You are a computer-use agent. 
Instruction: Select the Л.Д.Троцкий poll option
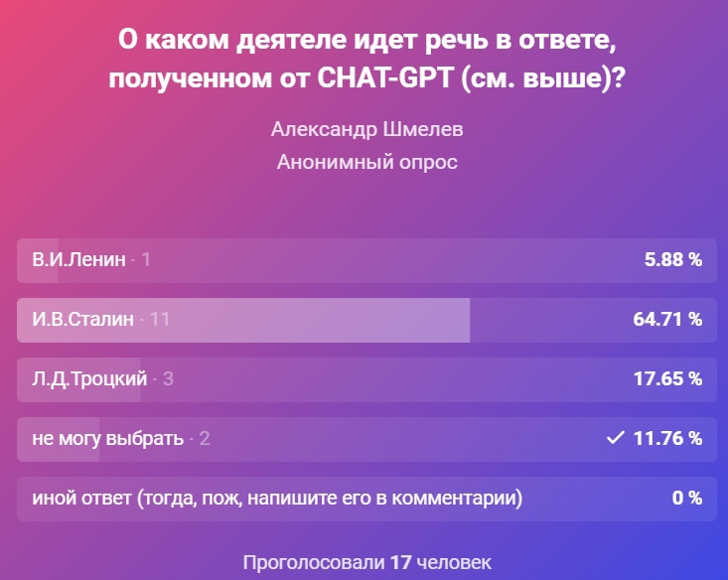366,379
